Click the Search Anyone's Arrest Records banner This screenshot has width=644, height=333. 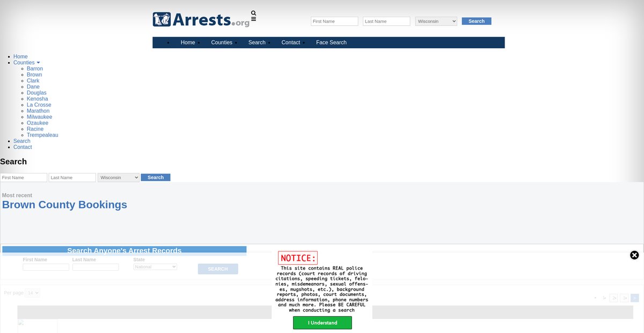(x=125, y=250)
